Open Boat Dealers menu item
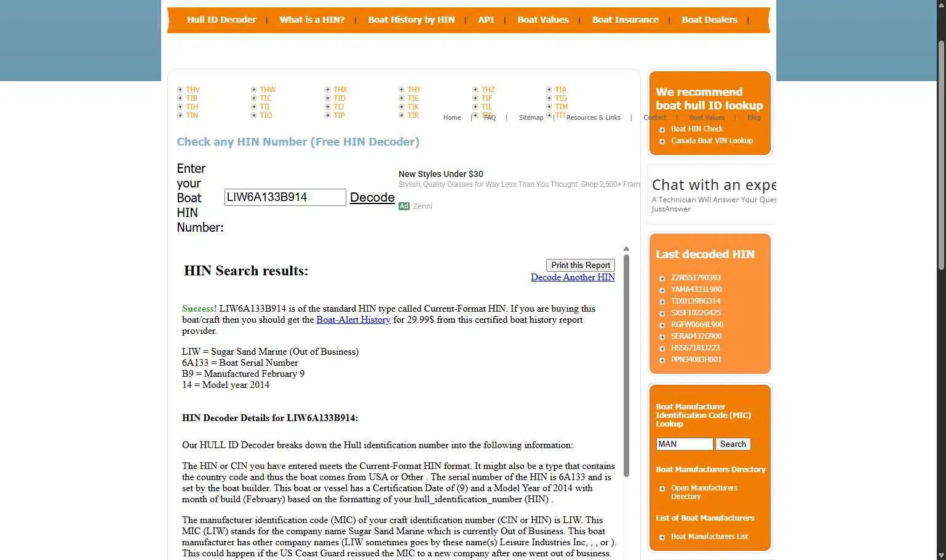 (x=709, y=20)
